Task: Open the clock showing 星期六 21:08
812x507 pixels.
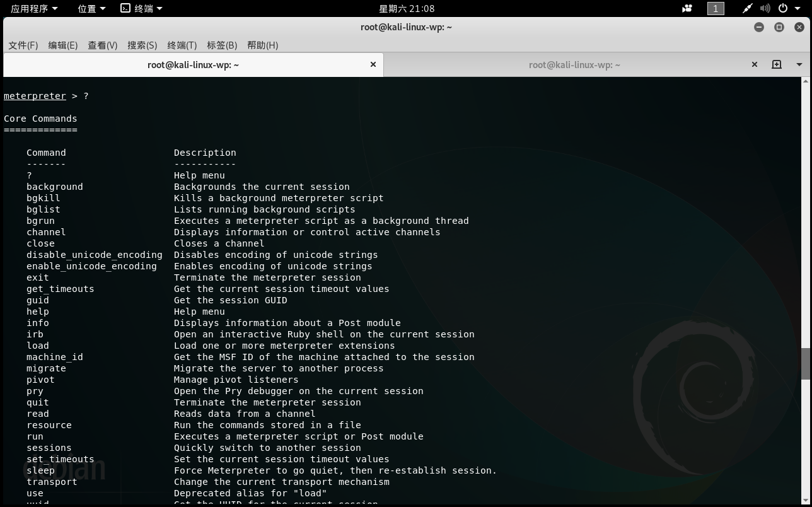Action: tap(407, 8)
